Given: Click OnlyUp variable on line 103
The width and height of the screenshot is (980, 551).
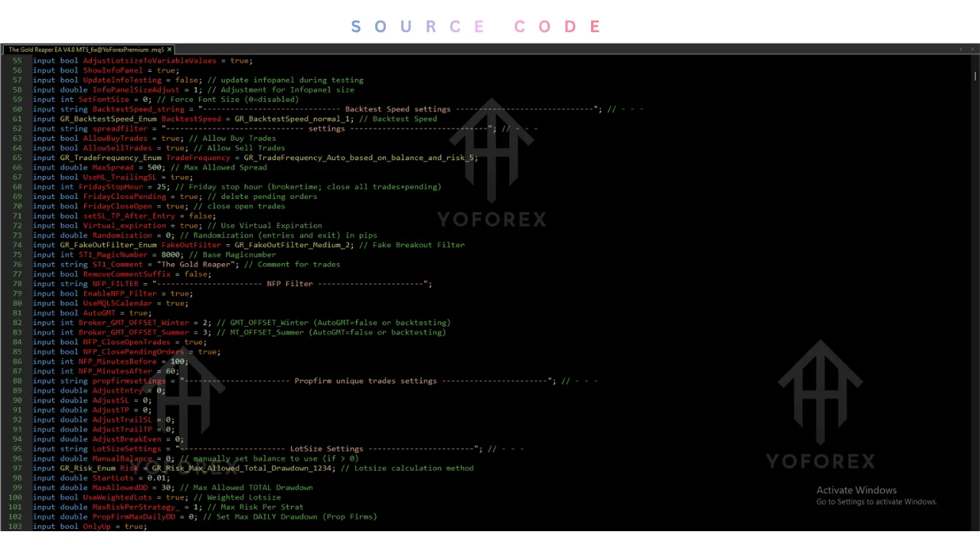Looking at the screenshot, I should pos(96,527).
